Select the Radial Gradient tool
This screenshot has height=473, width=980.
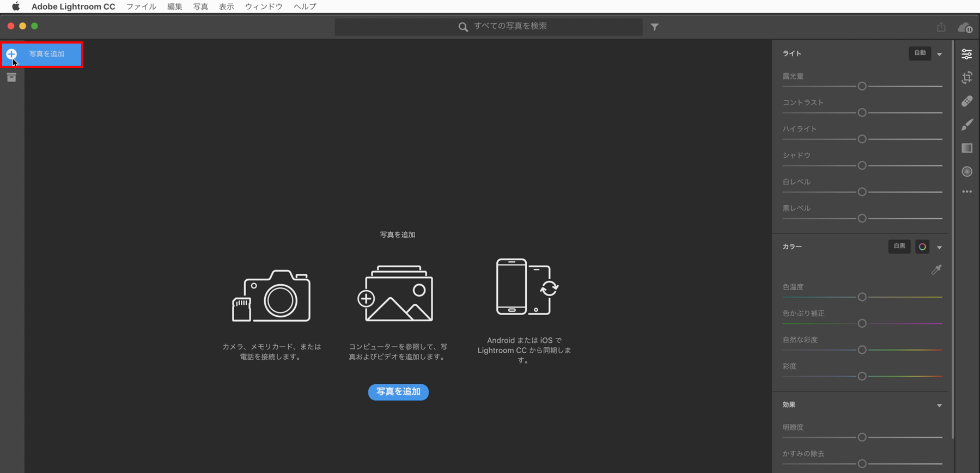pos(967,171)
